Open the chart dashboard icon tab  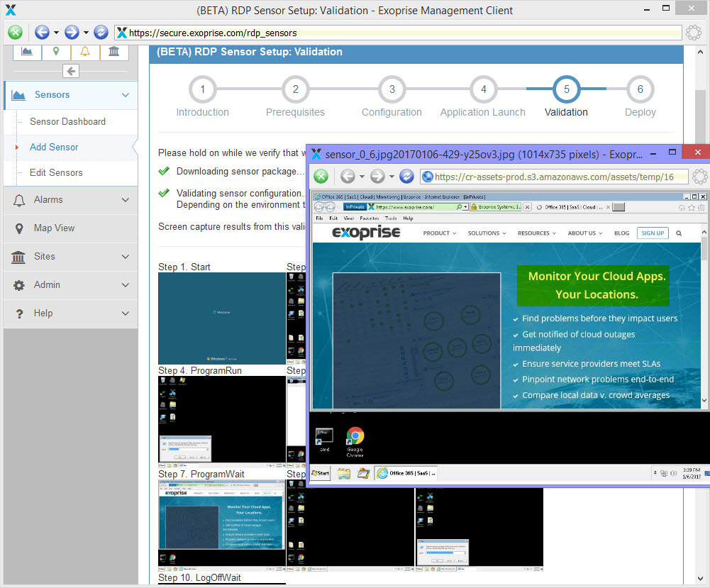[27, 52]
